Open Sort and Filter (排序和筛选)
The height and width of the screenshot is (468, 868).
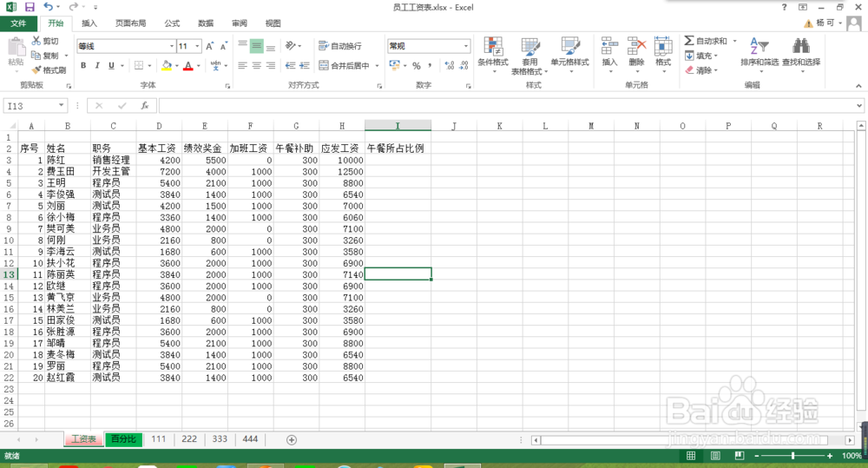pos(759,54)
